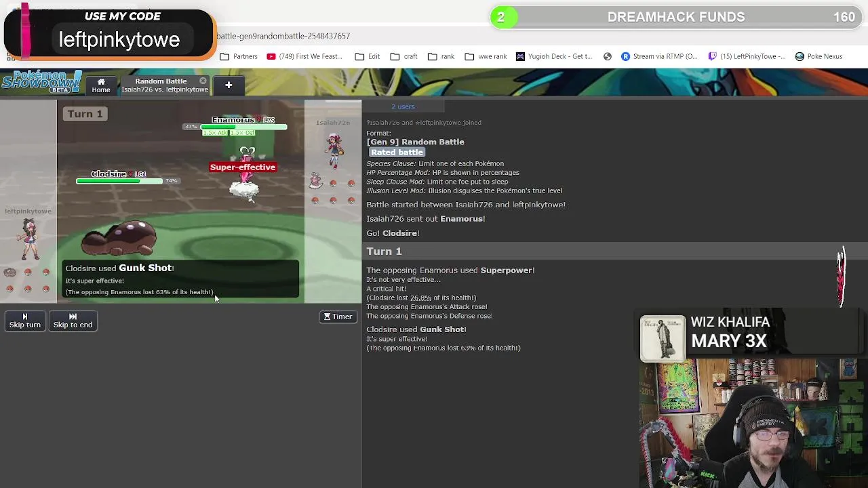Image resolution: width=868 pixels, height=488 pixels.
Task: Select the Random Battle Isaiah726 vs. leftpinkytowe tab
Action: click(x=164, y=85)
